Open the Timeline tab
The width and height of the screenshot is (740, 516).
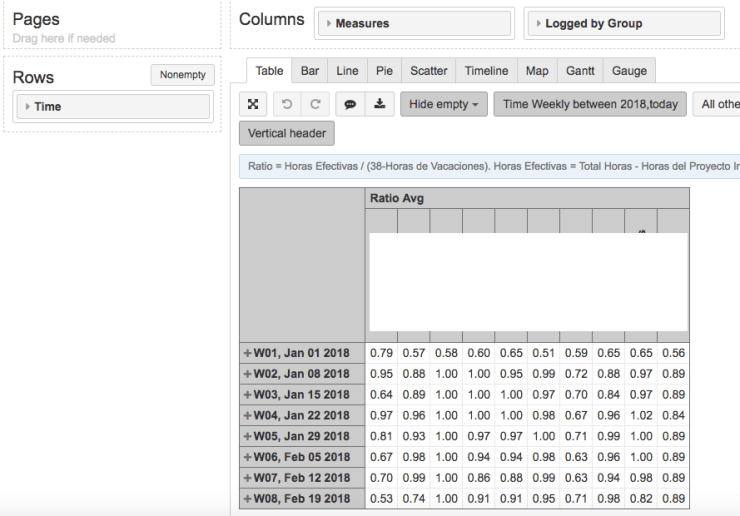coord(486,71)
